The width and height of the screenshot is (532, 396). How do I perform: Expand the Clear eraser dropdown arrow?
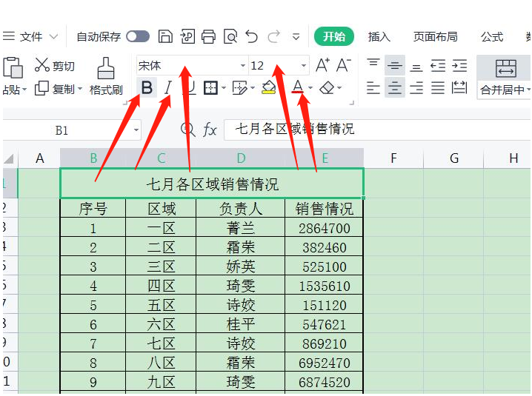click(x=339, y=88)
